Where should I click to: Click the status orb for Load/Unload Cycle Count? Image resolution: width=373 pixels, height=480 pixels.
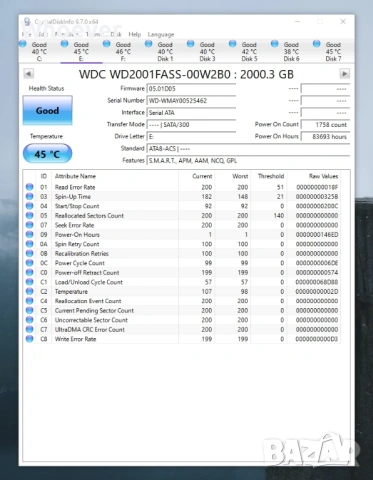tap(30, 282)
